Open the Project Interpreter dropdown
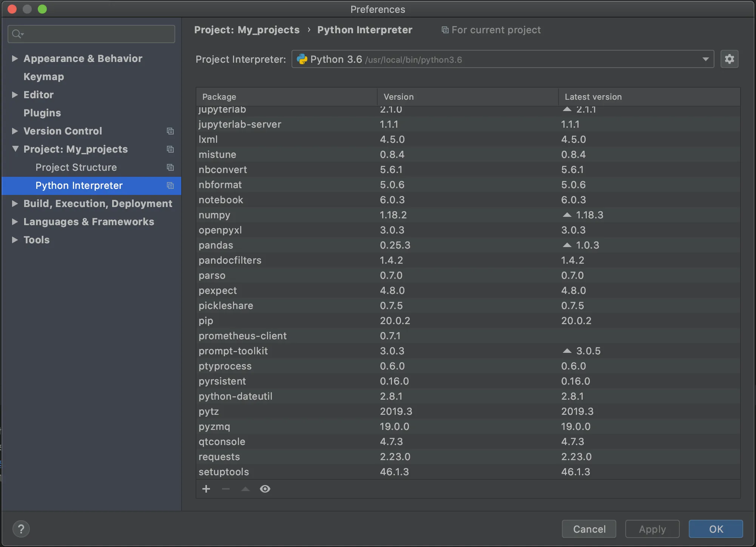The width and height of the screenshot is (756, 547). (705, 59)
